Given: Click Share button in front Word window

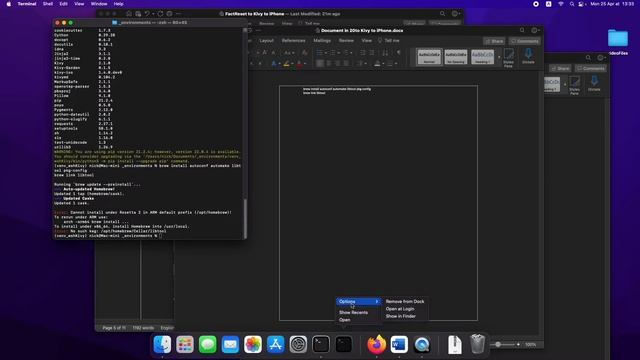Looking at the screenshot, I should tap(494, 41).
